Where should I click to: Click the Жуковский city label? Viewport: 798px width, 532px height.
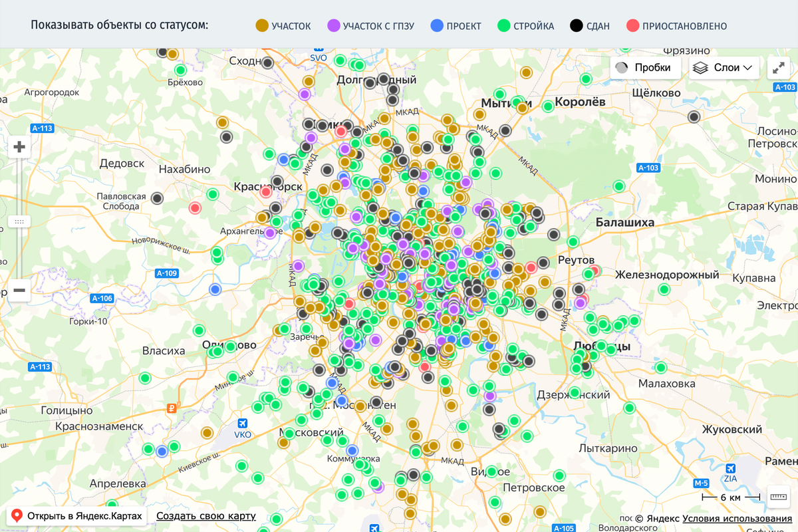(x=732, y=430)
